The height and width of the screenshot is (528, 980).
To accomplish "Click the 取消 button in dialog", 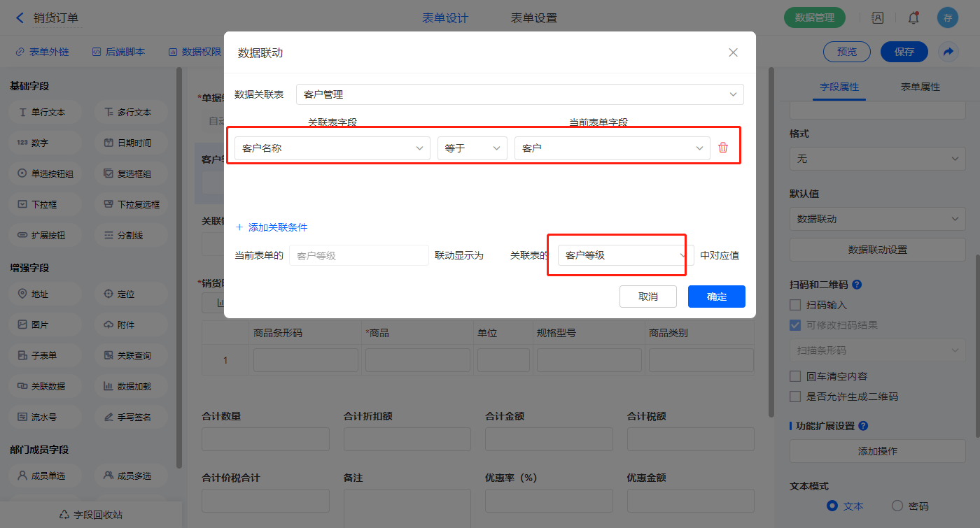I will [647, 297].
